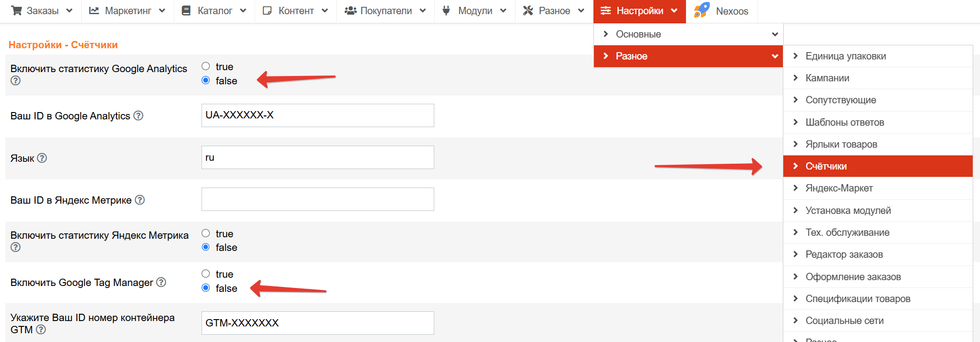980x342 pixels.
Task: Choose Яндекс-Маркет from the side menu
Action: (878, 188)
